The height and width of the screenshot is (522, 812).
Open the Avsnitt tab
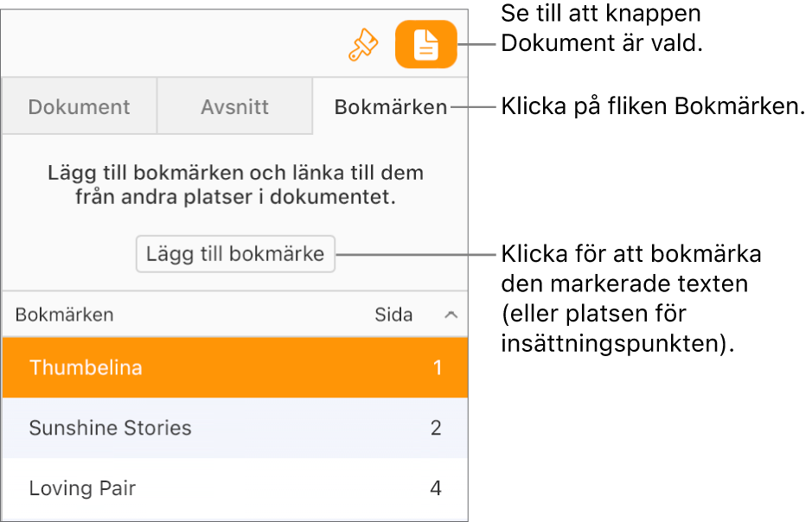click(x=234, y=106)
